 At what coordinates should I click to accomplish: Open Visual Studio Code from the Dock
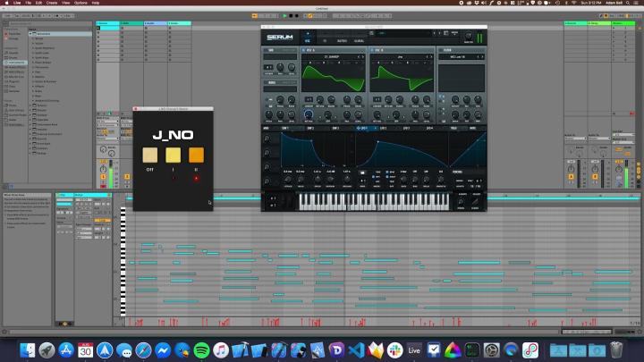coord(357,350)
